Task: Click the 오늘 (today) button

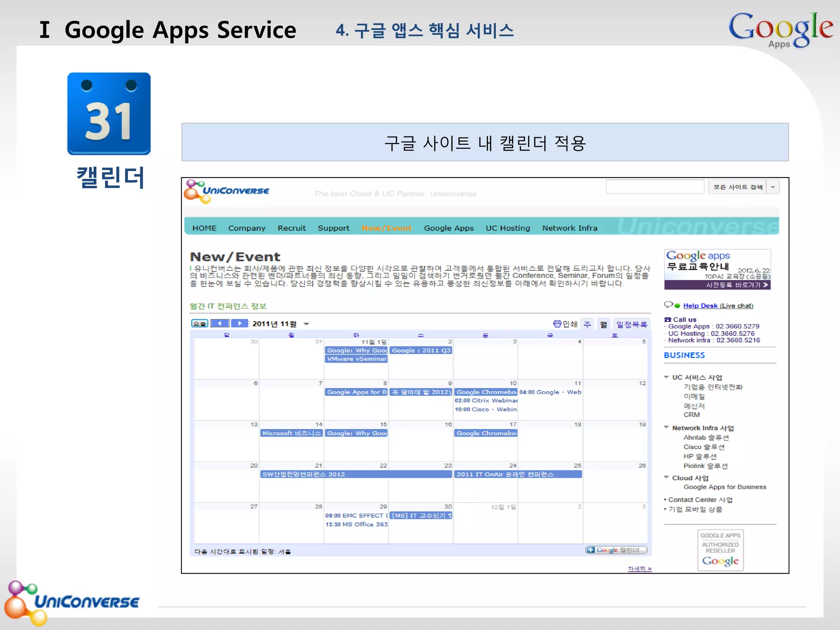Action: tap(200, 323)
